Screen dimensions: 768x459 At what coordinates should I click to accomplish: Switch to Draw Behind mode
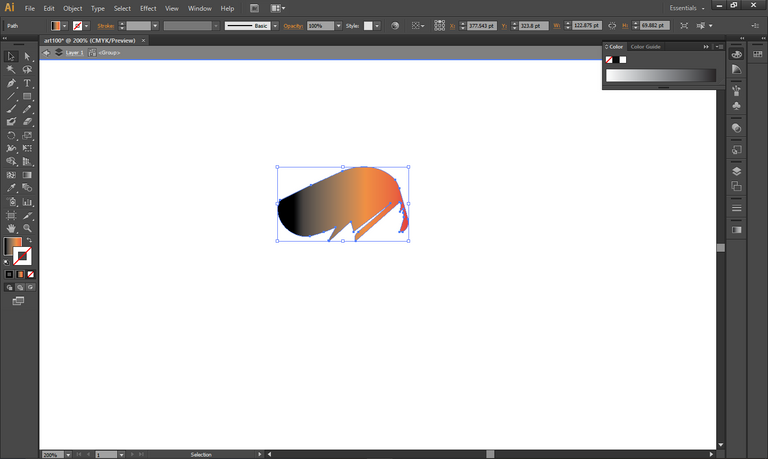click(x=20, y=288)
